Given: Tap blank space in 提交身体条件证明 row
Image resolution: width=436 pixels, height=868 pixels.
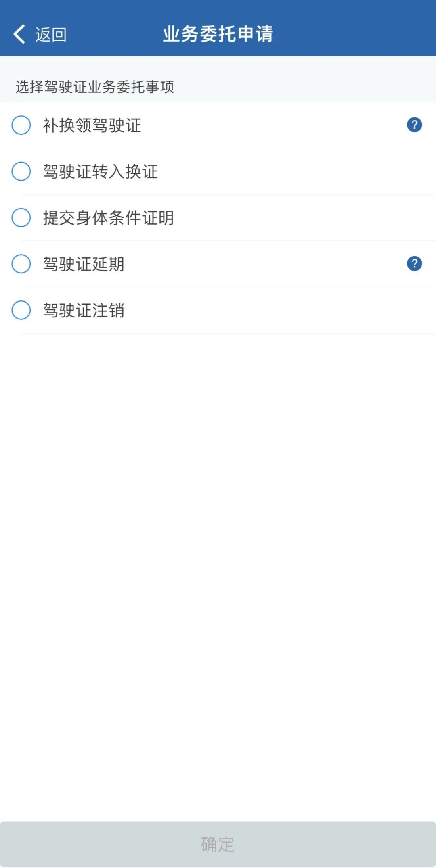Looking at the screenshot, I should coord(299,218).
